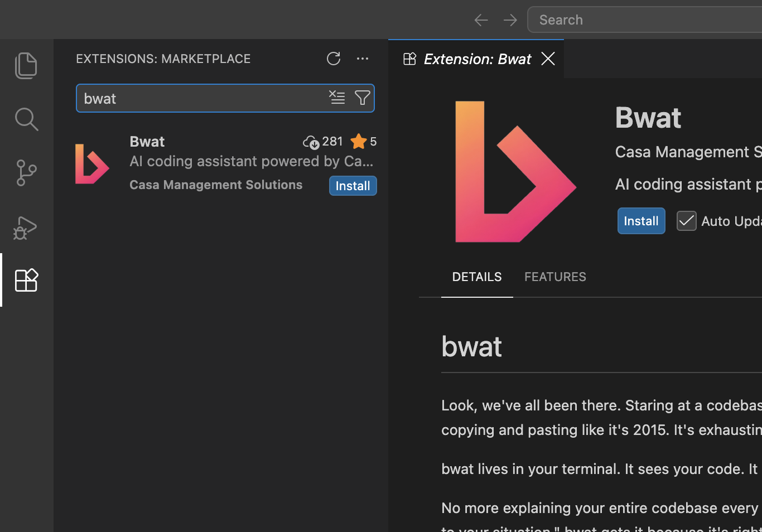Click the AI coding assistant description in list
This screenshot has width=762, height=532.
(x=252, y=161)
